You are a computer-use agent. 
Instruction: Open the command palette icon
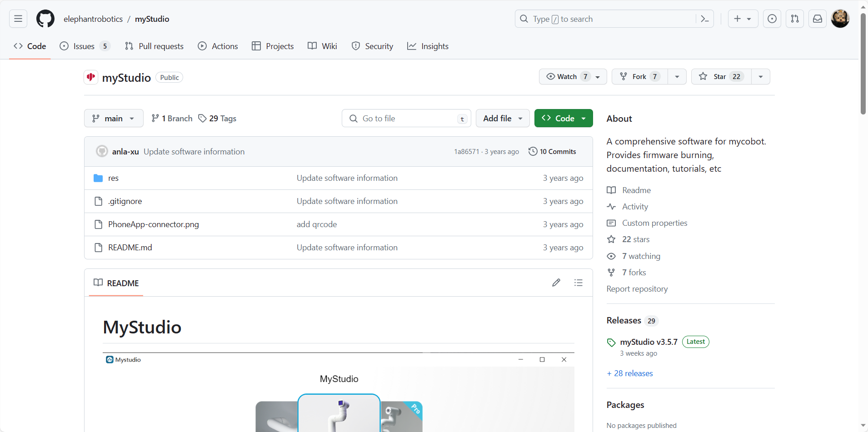[705, 19]
